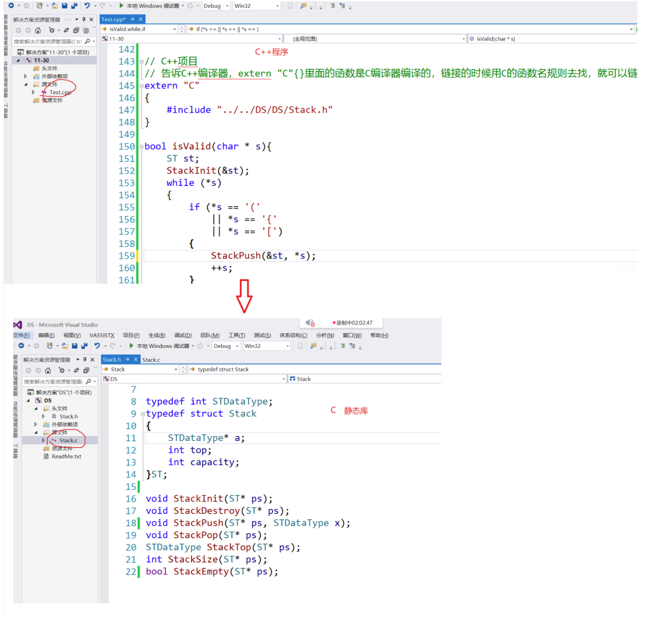Expand 外部依赖项 in DS project

click(x=35, y=424)
